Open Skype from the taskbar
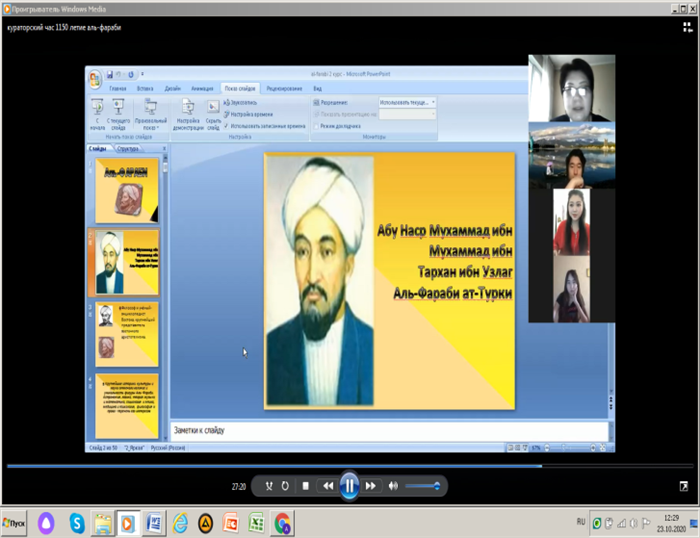The height and width of the screenshot is (538, 700). tap(77, 521)
